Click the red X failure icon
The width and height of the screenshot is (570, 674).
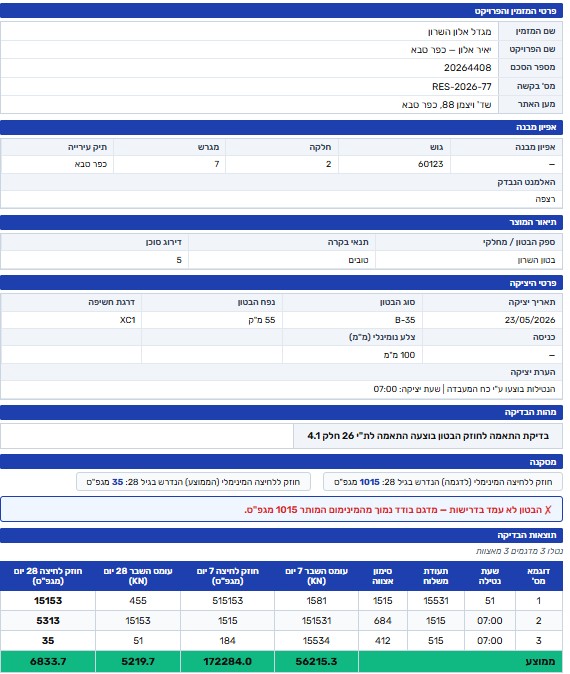(547, 510)
